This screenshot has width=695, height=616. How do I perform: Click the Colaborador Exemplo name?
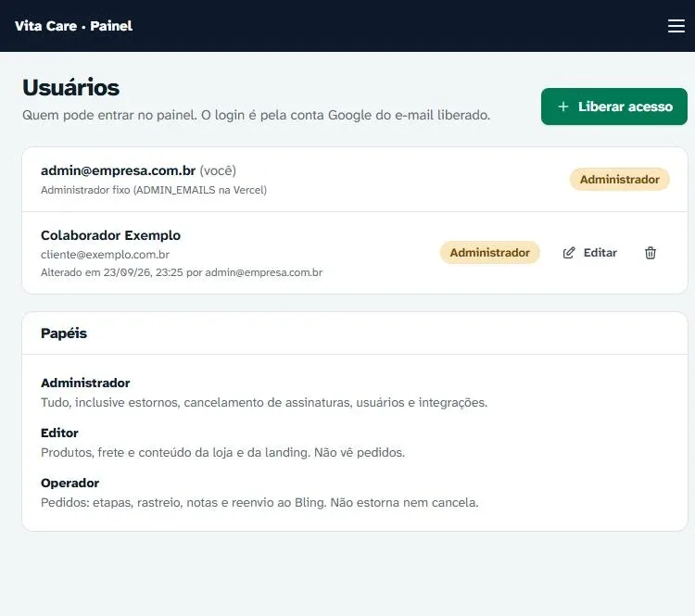coord(110,235)
